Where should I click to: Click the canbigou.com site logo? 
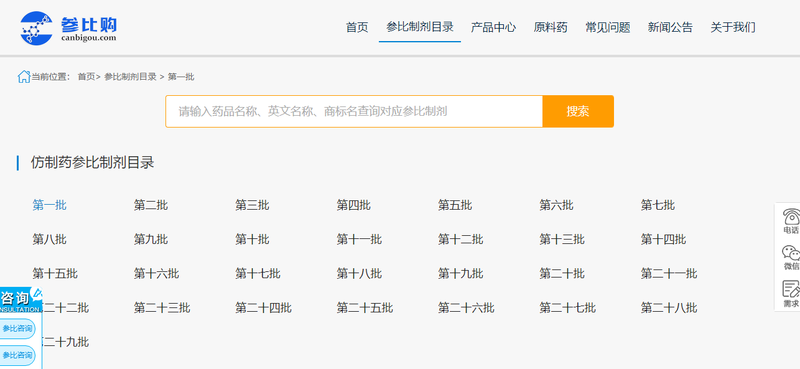point(68,28)
